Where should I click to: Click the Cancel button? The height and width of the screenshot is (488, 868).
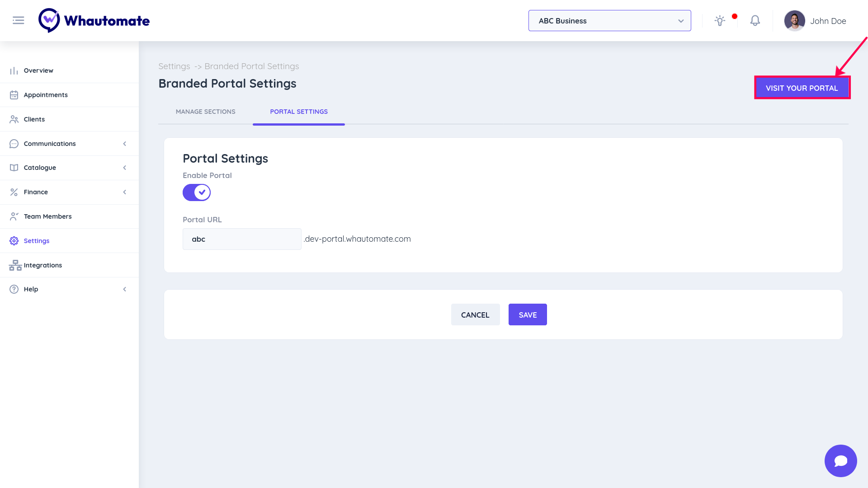click(x=475, y=315)
